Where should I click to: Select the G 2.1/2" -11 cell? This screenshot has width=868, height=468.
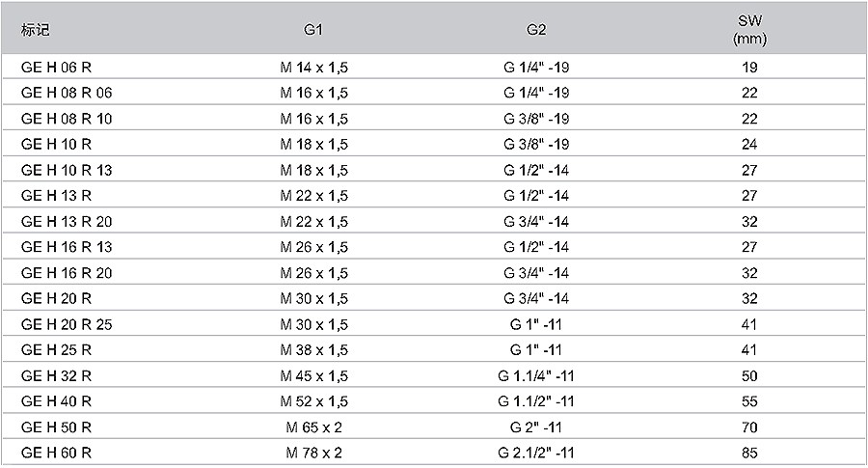pyautogui.click(x=536, y=454)
